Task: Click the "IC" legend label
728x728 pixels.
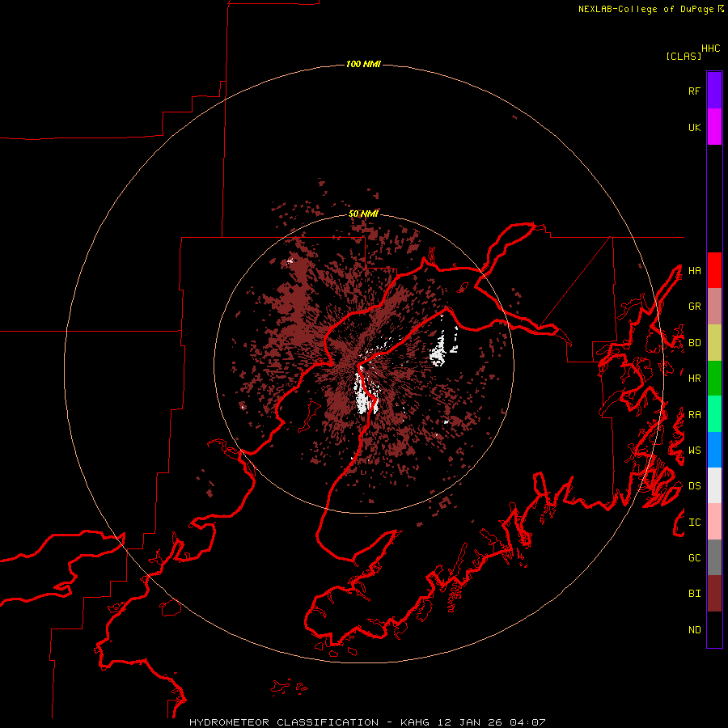Action: click(694, 523)
